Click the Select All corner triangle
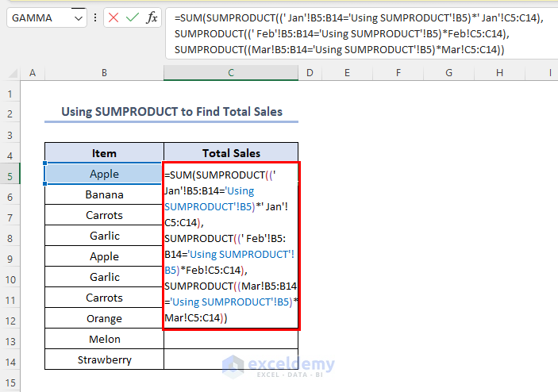The width and height of the screenshot is (558, 392). pyautogui.click(x=10, y=74)
